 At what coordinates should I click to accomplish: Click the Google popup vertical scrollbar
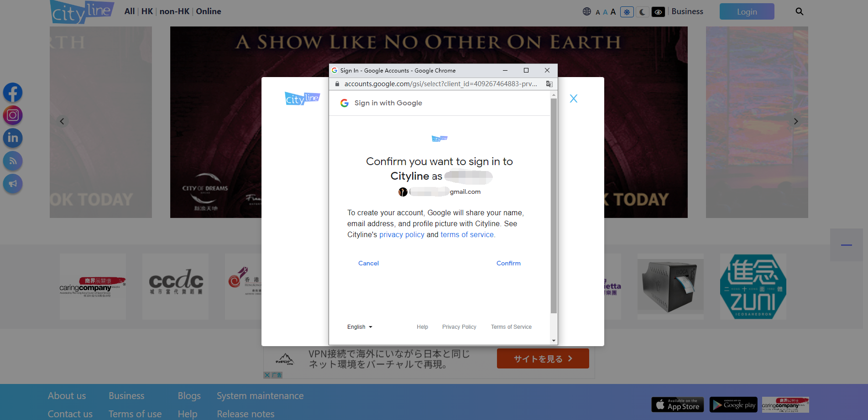(554, 205)
